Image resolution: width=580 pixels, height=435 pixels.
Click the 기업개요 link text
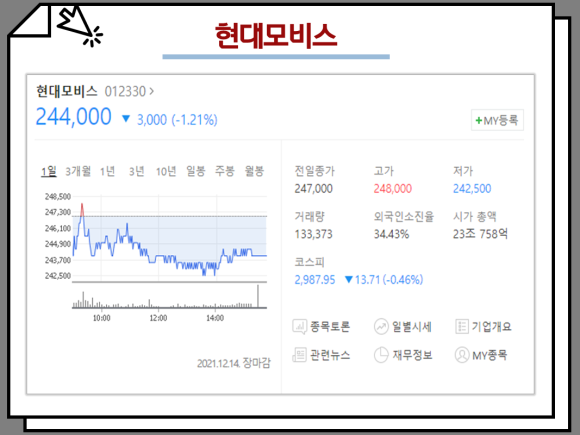pos(491,327)
